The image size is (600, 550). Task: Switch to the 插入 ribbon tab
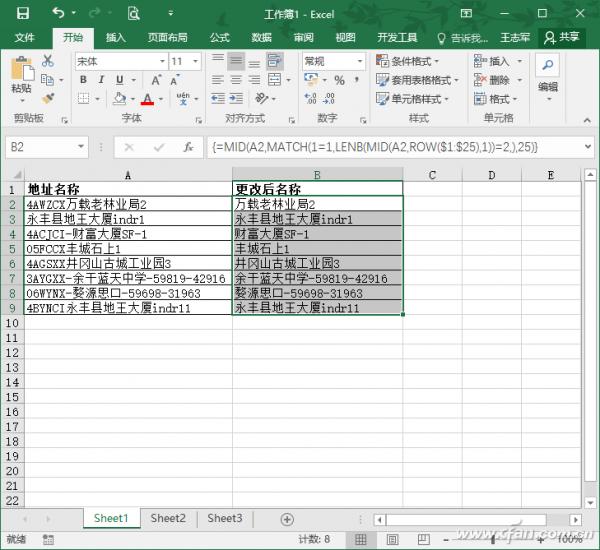click(x=116, y=37)
